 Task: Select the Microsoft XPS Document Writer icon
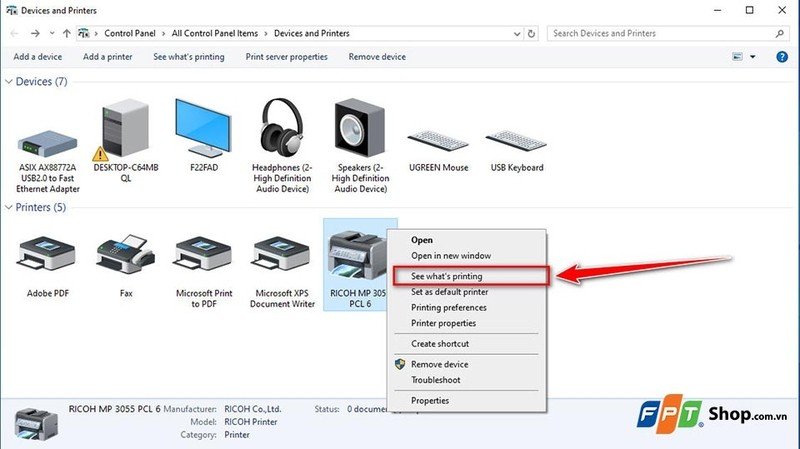282,254
